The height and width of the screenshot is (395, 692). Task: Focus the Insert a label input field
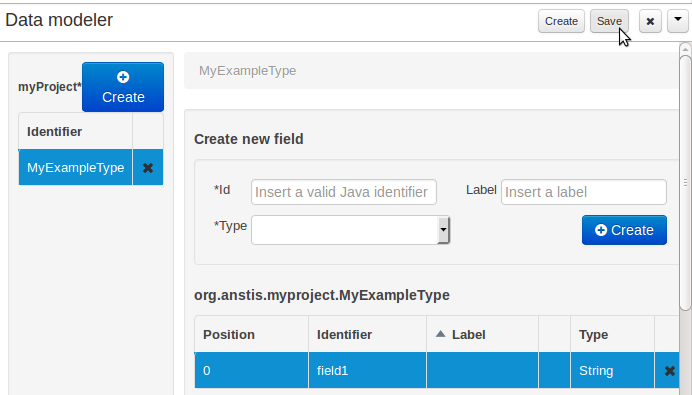[583, 192]
